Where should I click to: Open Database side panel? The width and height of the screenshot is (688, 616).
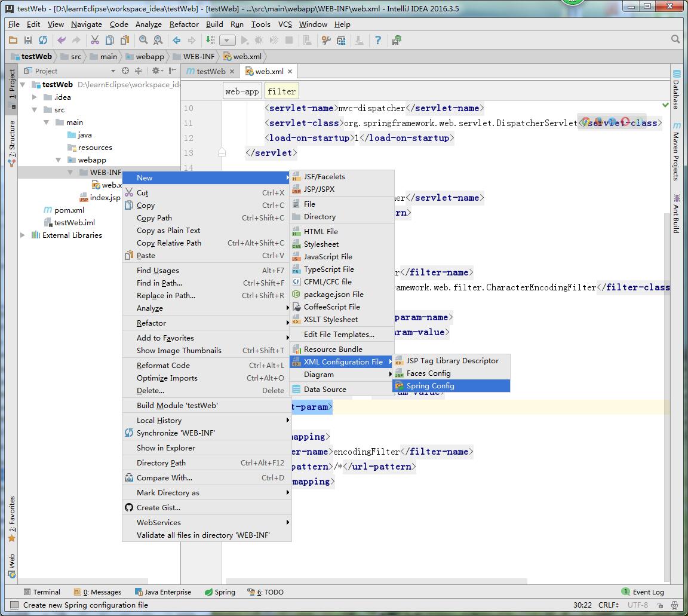click(x=676, y=89)
